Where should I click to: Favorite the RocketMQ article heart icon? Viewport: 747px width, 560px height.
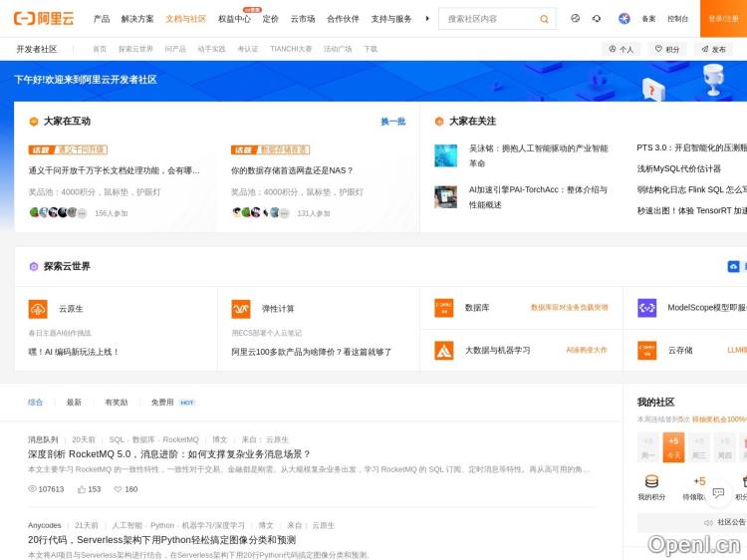(118, 489)
